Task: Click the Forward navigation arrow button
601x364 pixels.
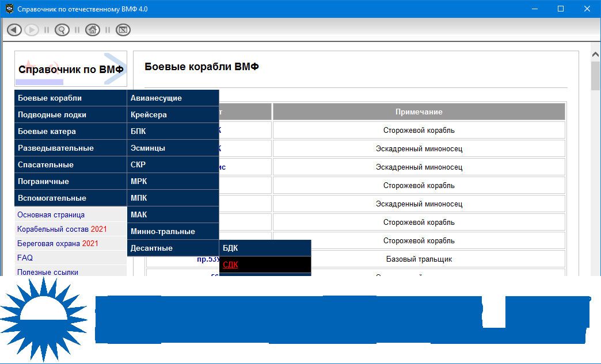Action: click(31, 30)
